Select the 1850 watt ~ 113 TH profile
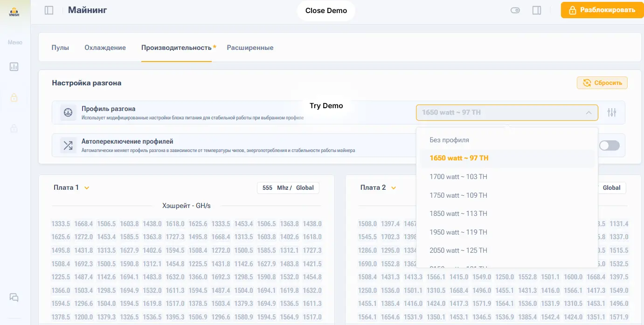The image size is (644, 325). [x=458, y=214]
